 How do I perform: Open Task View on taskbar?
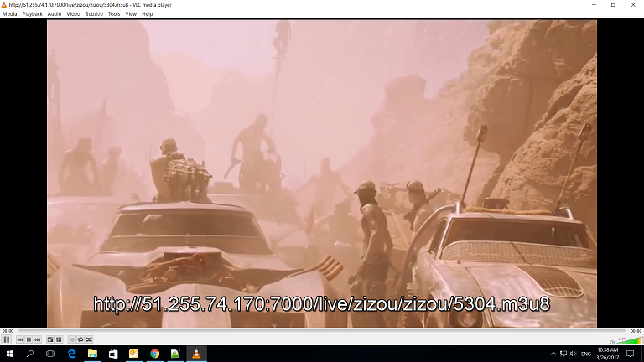click(50, 354)
